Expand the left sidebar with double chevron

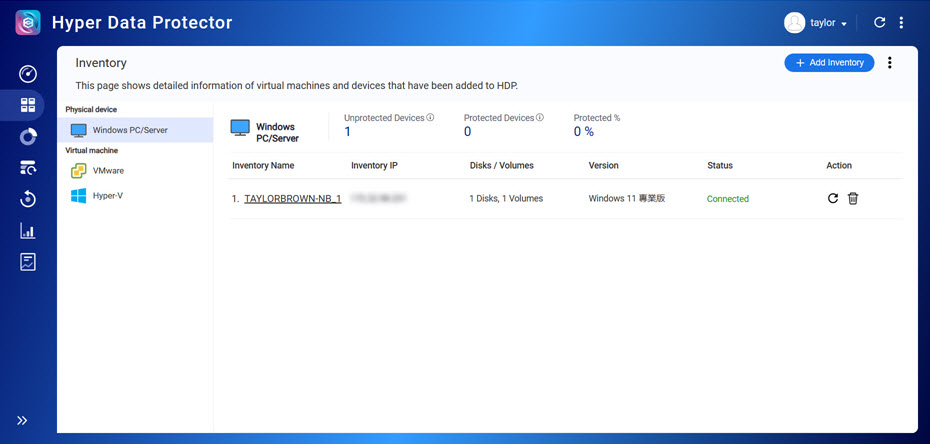[22, 421]
